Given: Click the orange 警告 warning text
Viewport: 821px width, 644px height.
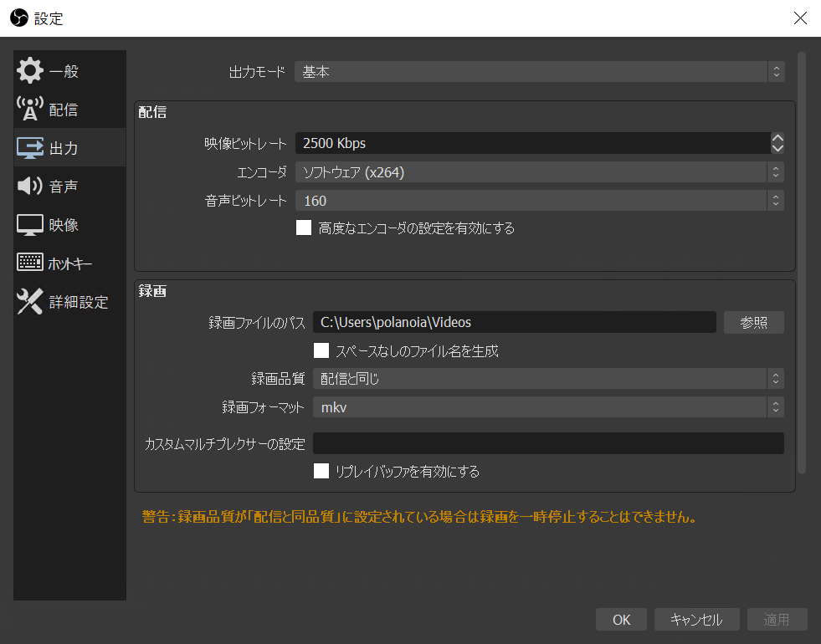Looking at the screenshot, I should (419, 517).
